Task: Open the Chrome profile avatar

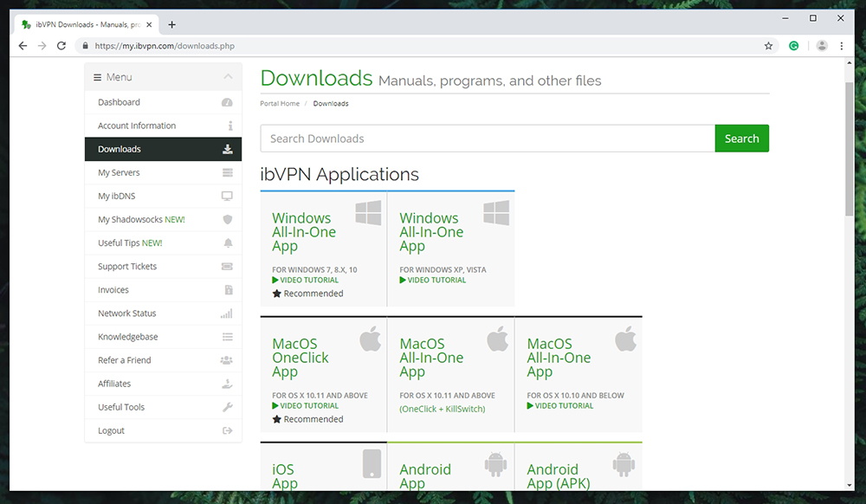Action: click(x=822, y=46)
